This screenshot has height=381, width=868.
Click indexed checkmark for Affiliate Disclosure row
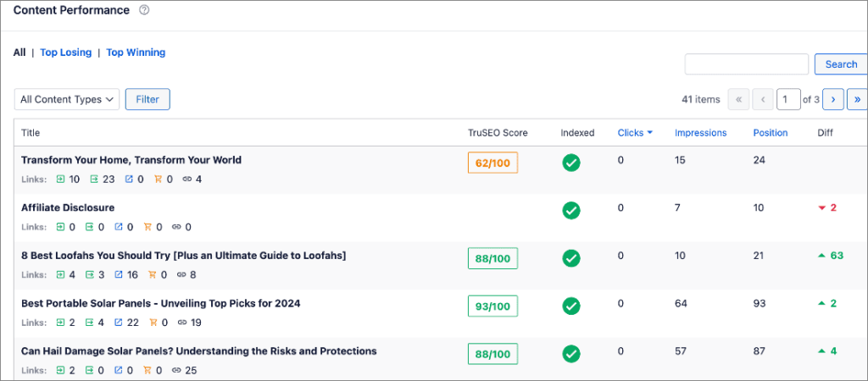coord(571,210)
